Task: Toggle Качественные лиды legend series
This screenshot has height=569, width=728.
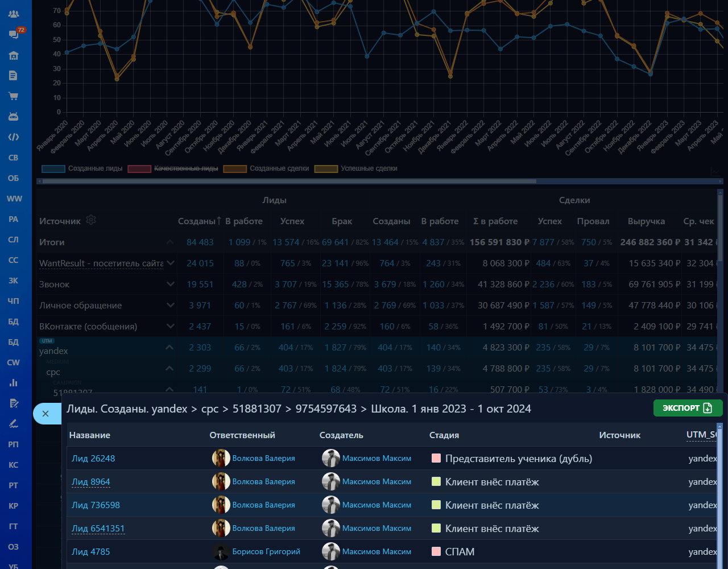Action: coord(173,168)
